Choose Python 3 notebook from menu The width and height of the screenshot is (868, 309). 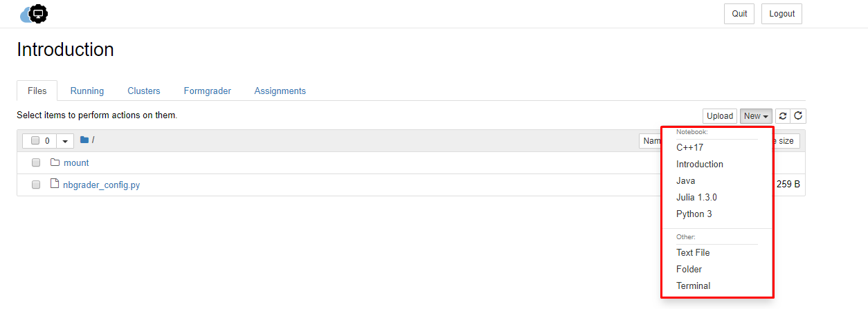point(694,214)
